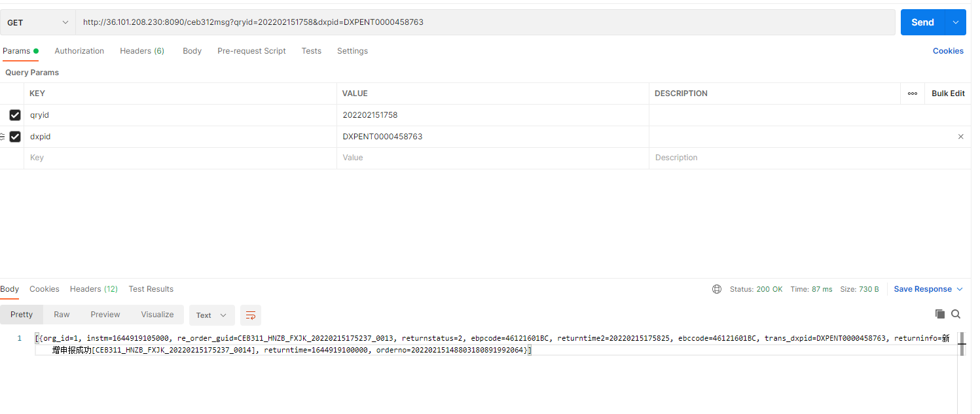Open the three-dots column options menu
The height and width of the screenshot is (414, 980).
pyautogui.click(x=913, y=94)
